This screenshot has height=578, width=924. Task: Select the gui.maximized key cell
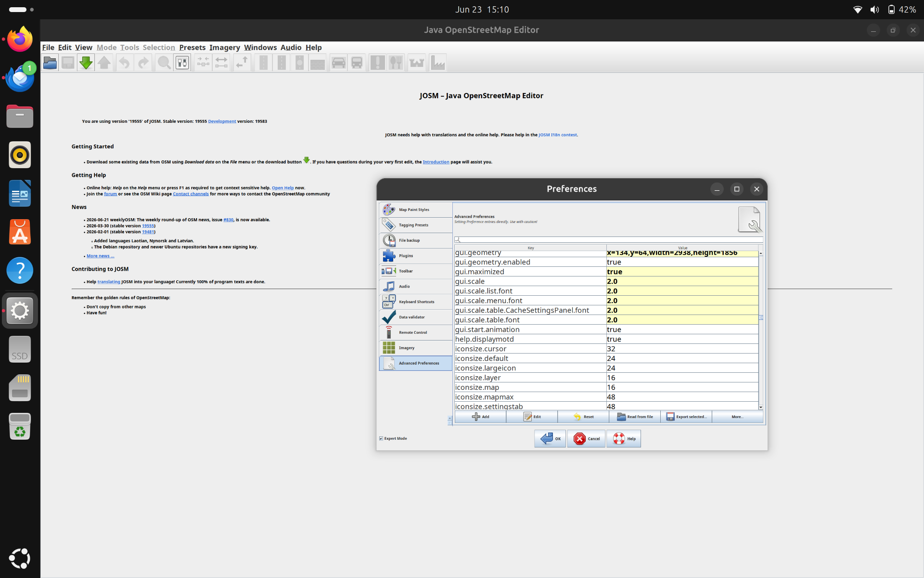530,272
